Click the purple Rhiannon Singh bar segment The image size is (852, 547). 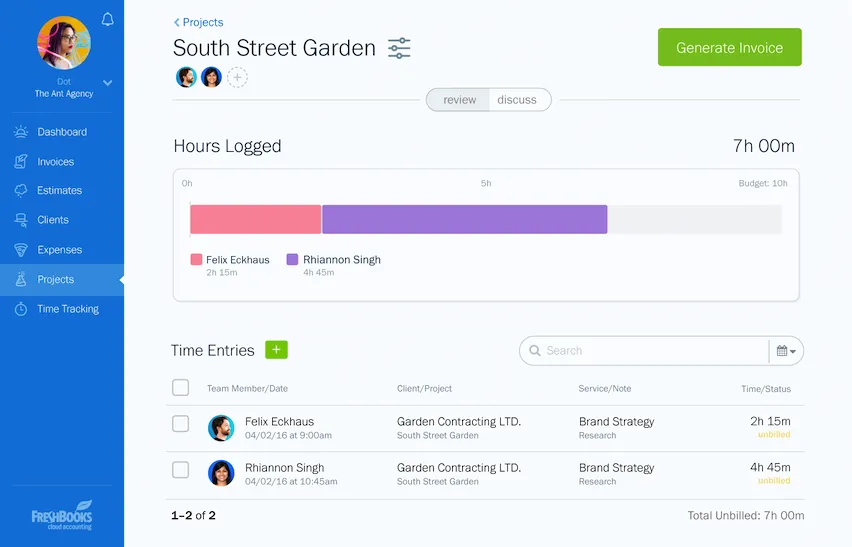point(464,219)
